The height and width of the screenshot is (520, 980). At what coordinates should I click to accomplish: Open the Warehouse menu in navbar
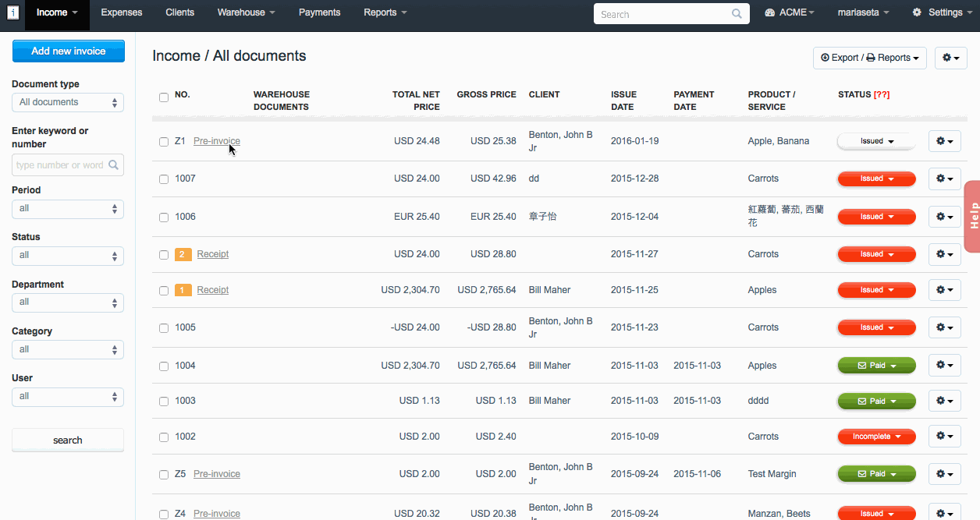(x=246, y=12)
